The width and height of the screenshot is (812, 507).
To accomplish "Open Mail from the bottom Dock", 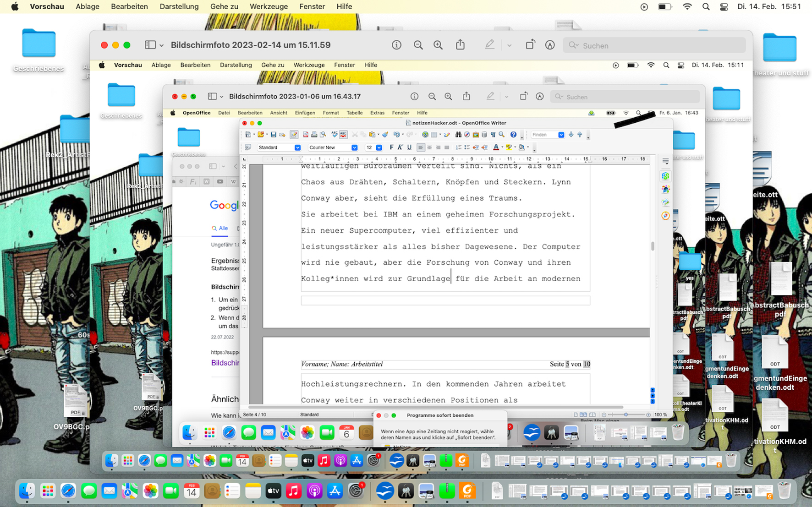I will 109,491.
